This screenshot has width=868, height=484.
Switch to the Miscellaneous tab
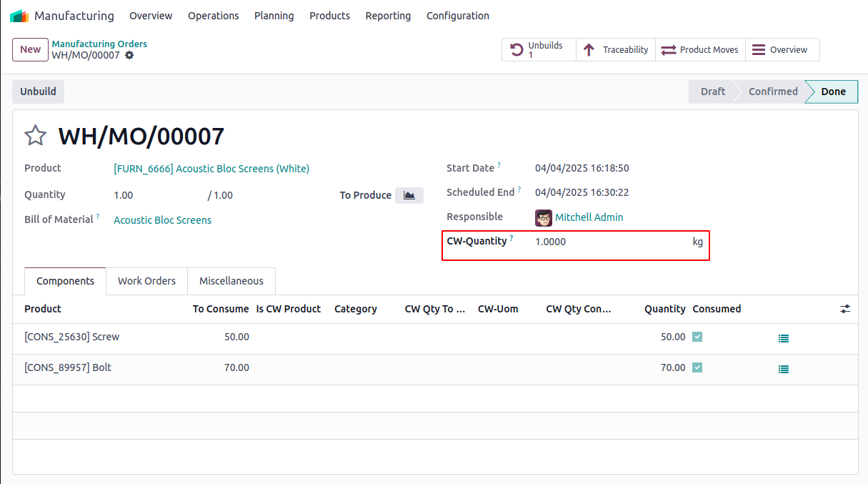tap(231, 281)
